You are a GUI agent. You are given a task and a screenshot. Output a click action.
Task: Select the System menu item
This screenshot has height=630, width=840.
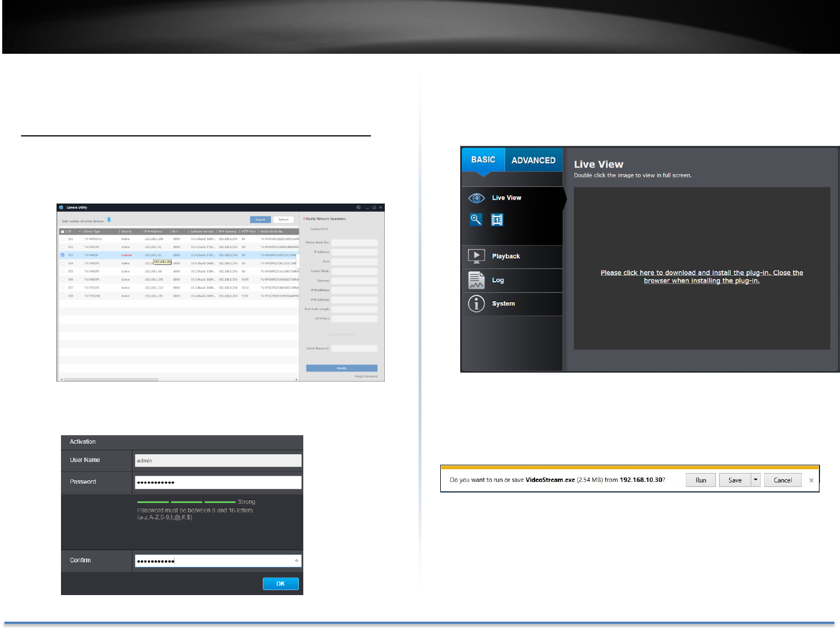click(503, 304)
